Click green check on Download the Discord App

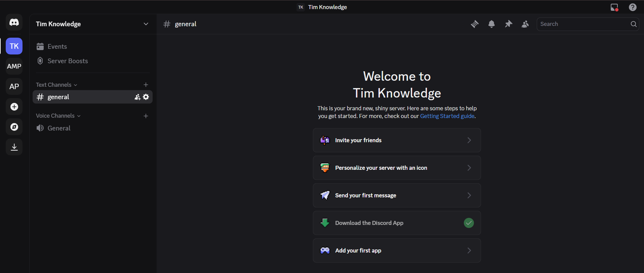(x=469, y=223)
